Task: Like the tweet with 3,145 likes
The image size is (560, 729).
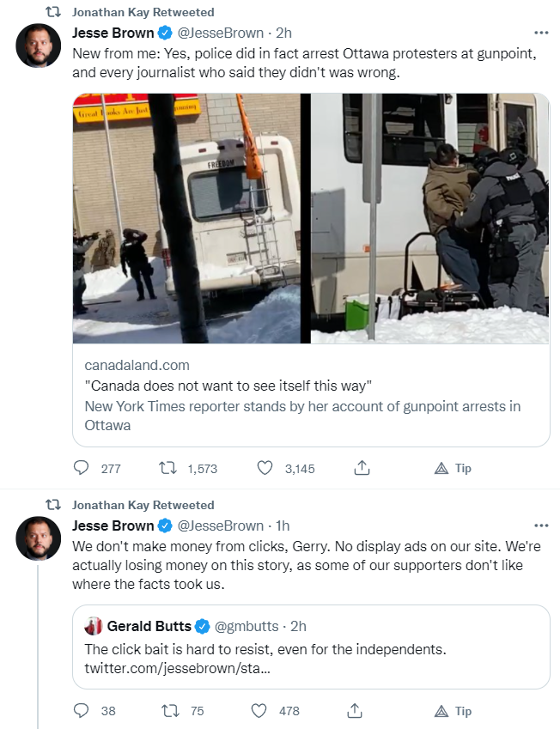Action: (x=265, y=468)
